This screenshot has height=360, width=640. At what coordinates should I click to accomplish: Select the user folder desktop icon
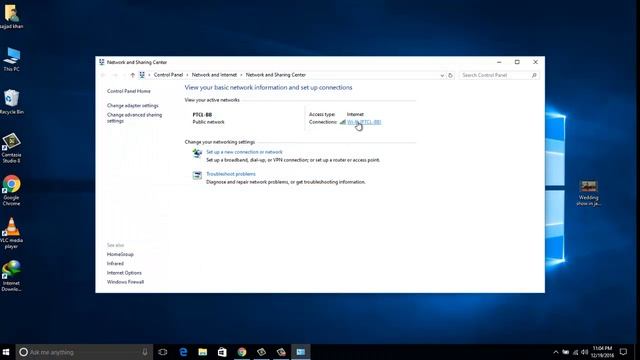pyautogui.click(x=11, y=16)
